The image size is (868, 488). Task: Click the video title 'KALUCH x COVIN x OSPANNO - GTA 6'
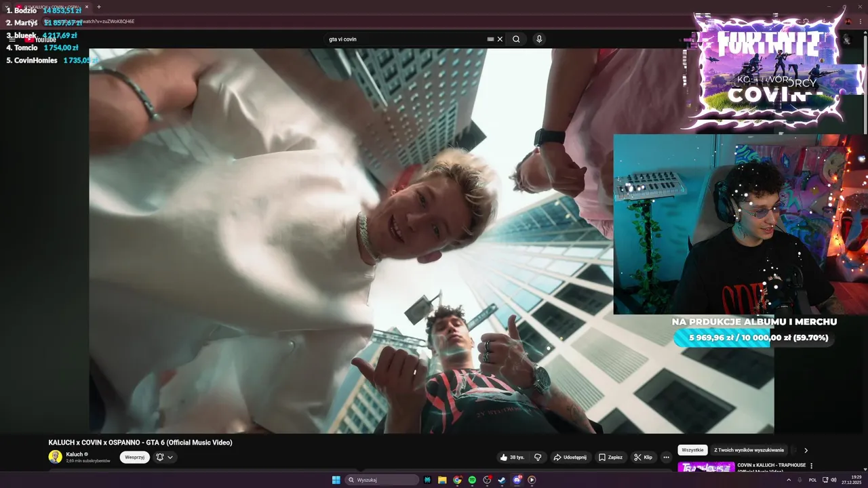(140, 443)
